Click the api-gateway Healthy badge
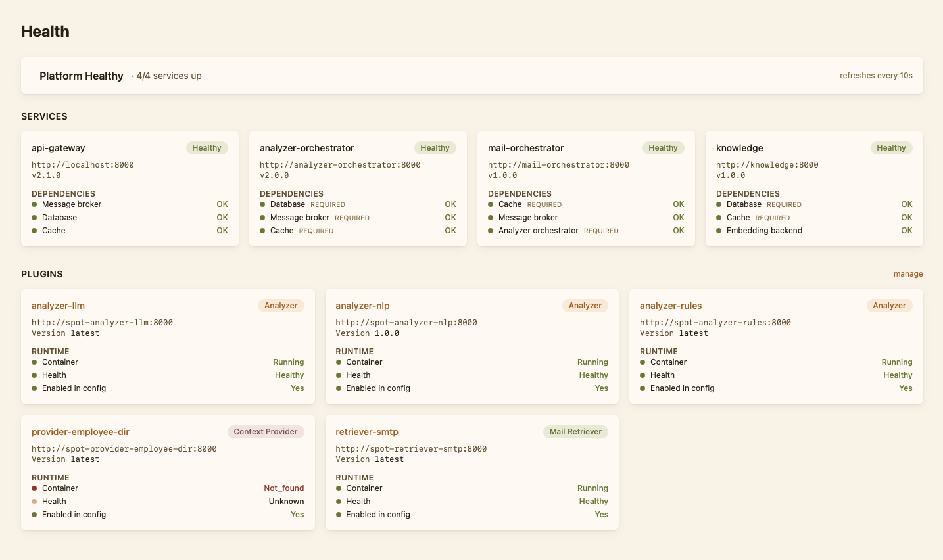This screenshot has width=943, height=560. coord(206,148)
